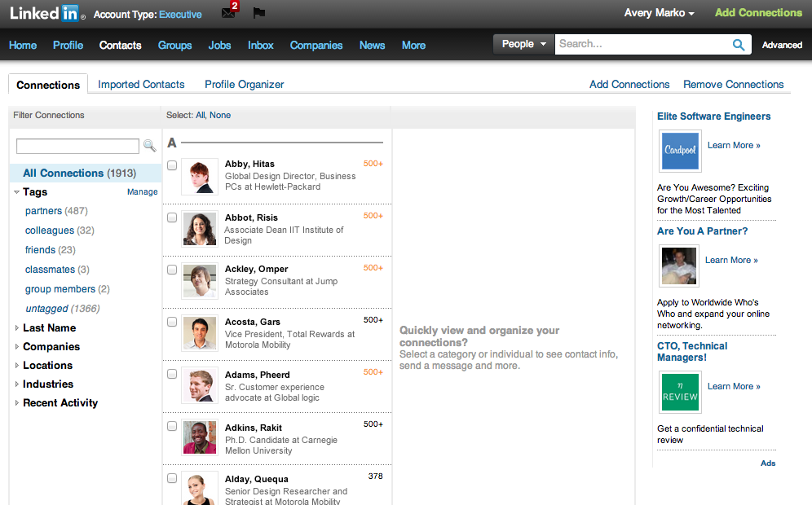Expand the Companies filter

point(16,347)
